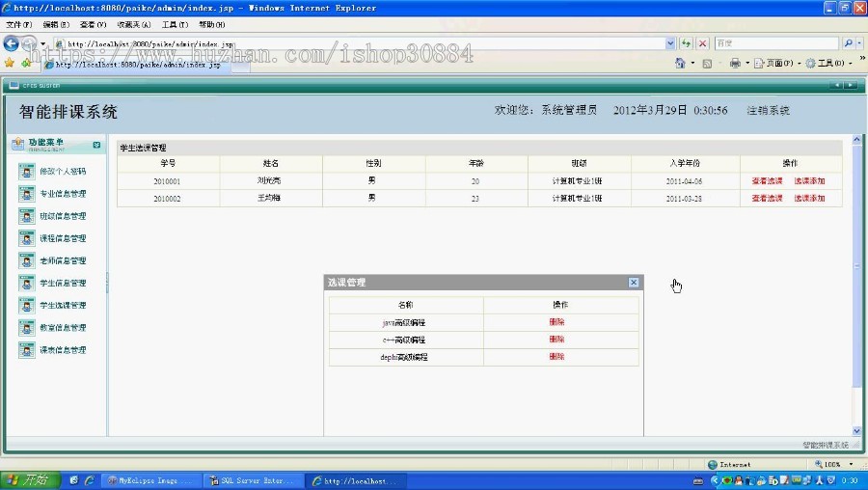The image size is (868, 490).
Task: Close the 选课管理 dialog
Action: click(634, 283)
